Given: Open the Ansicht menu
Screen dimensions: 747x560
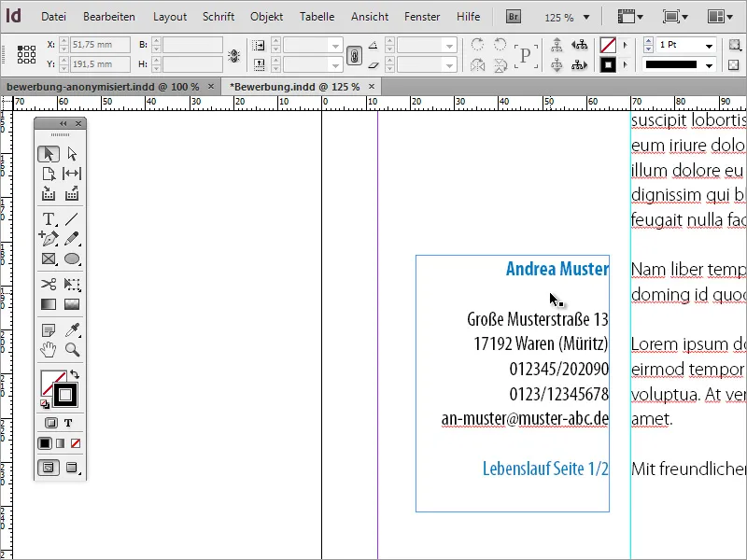Looking at the screenshot, I should 370,17.
